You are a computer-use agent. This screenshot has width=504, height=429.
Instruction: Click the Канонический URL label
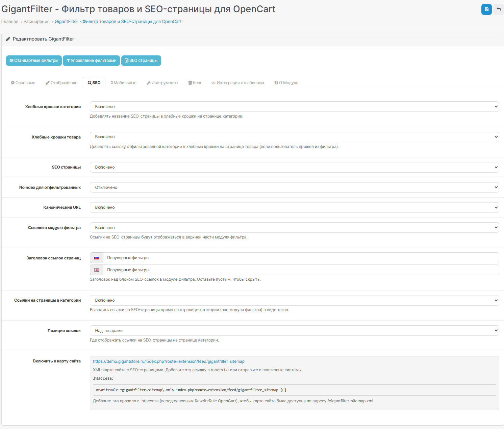coord(62,207)
